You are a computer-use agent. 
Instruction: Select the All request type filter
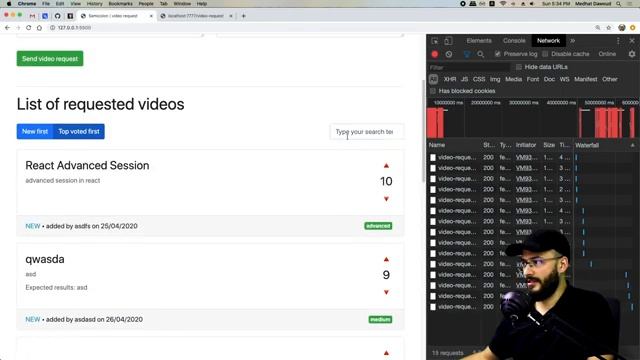point(433,79)
